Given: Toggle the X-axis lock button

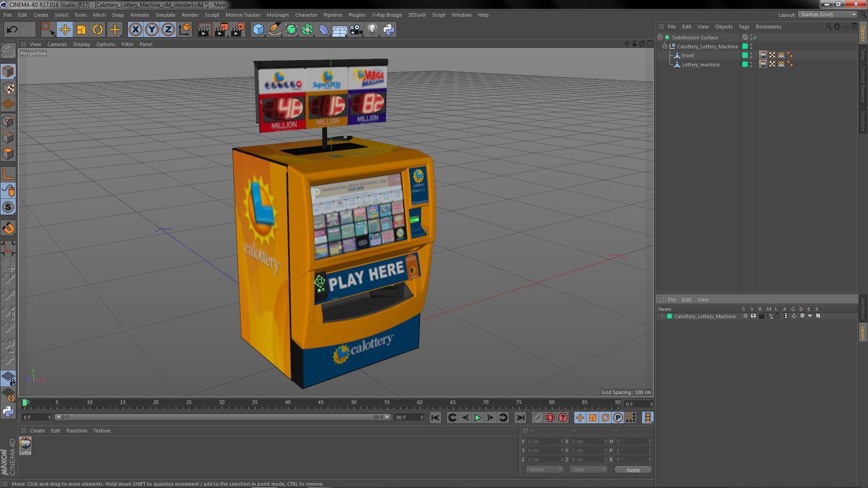Looking at the screenshot, I should (135, 30).
